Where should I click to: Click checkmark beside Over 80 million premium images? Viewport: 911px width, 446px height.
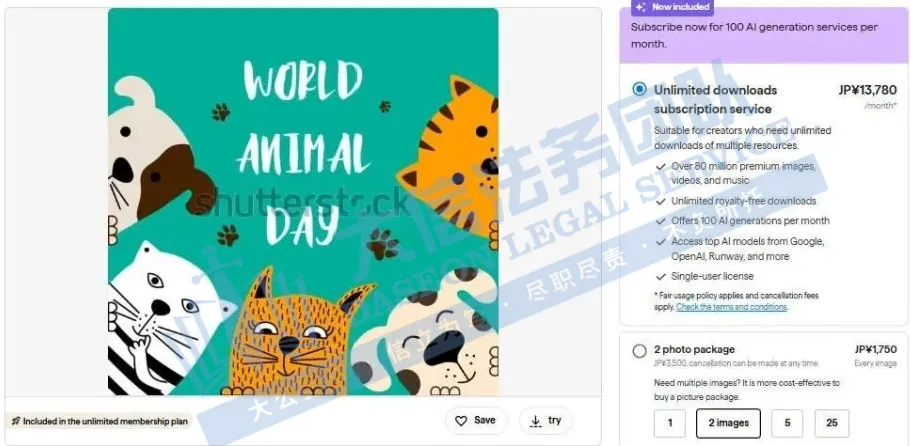click(661, 167)
